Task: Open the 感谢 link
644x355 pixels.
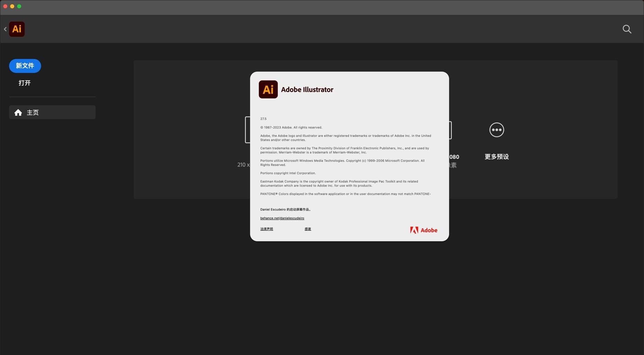Action: [x=308, y=229]
